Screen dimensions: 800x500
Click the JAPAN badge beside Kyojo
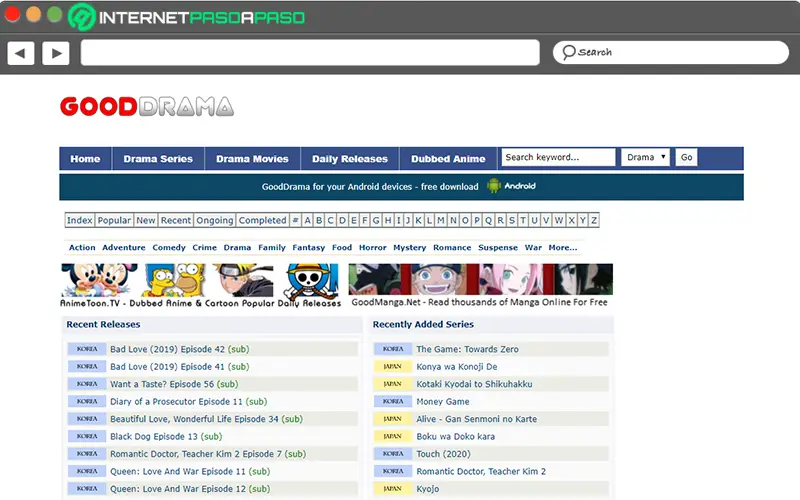coord(392,489)
